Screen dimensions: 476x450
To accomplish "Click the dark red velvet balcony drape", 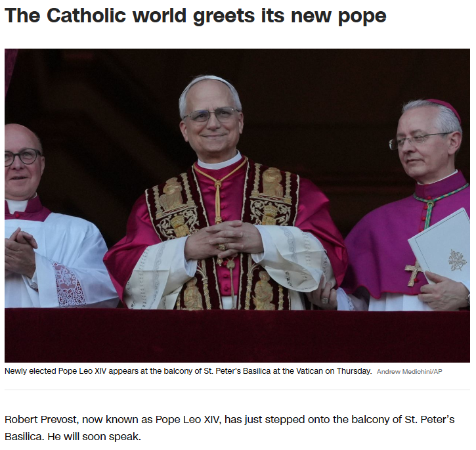I will coord(237,335).
